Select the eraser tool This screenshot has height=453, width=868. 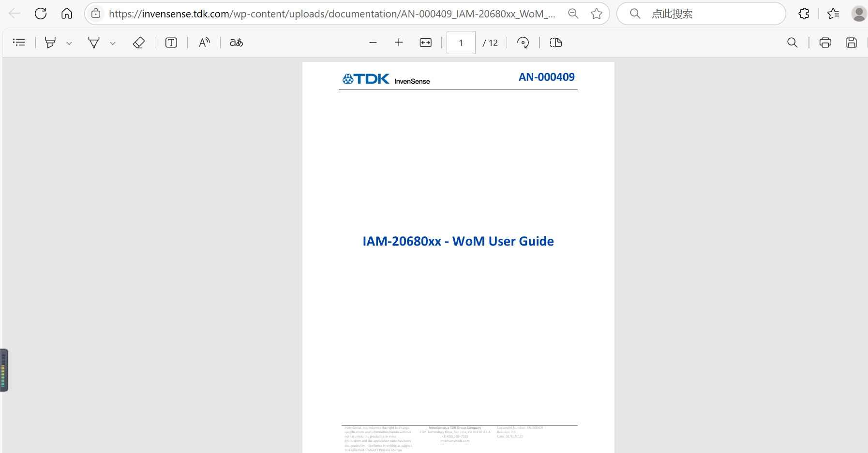point(139,43)
